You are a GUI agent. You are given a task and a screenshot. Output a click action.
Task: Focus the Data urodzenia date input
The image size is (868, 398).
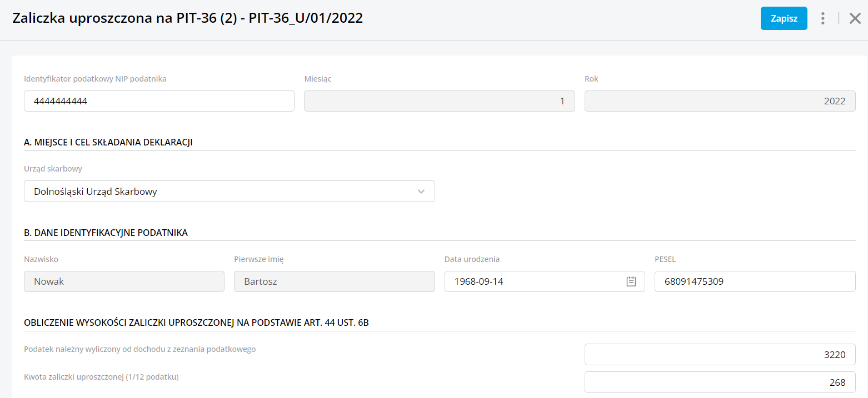tap(533, 281)
